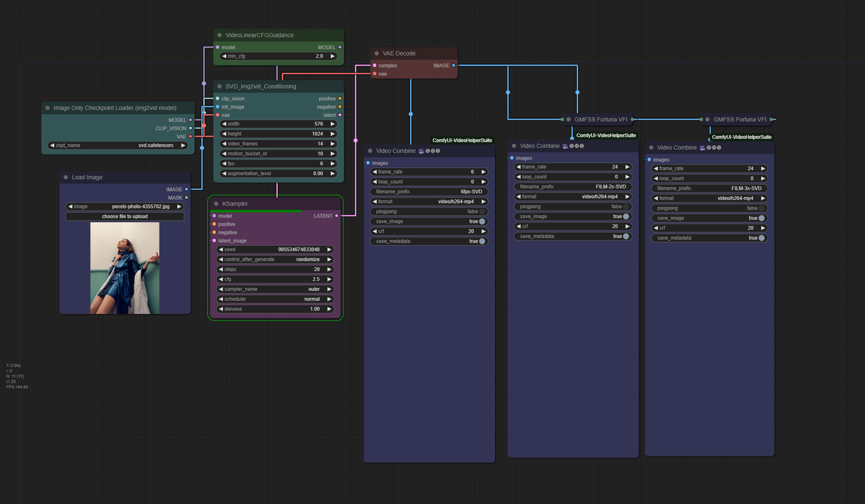Image resolution: width=865 pixels, height=504 pixels.
Task: Open the sampler_name euler dropdown
Action: click(x=275, y=289)
